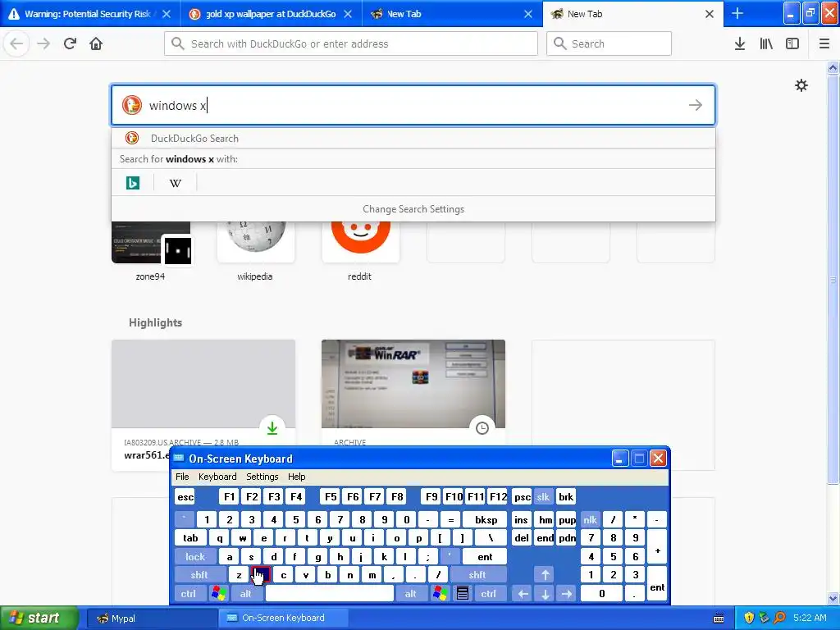The image size is (840, 630).
Task: Open the Library bookmarks icon
Action: 766,43
